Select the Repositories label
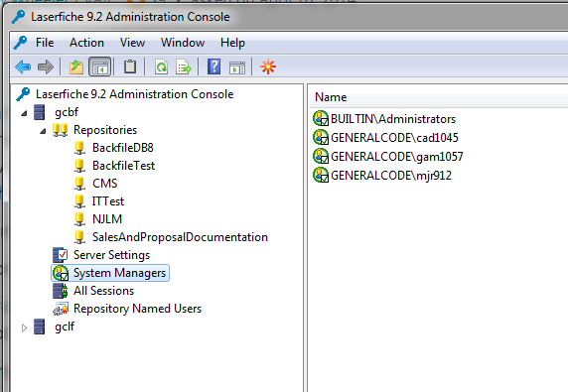Screen dimensions: 568x392 pyautogui.click(x=105, y=130)
